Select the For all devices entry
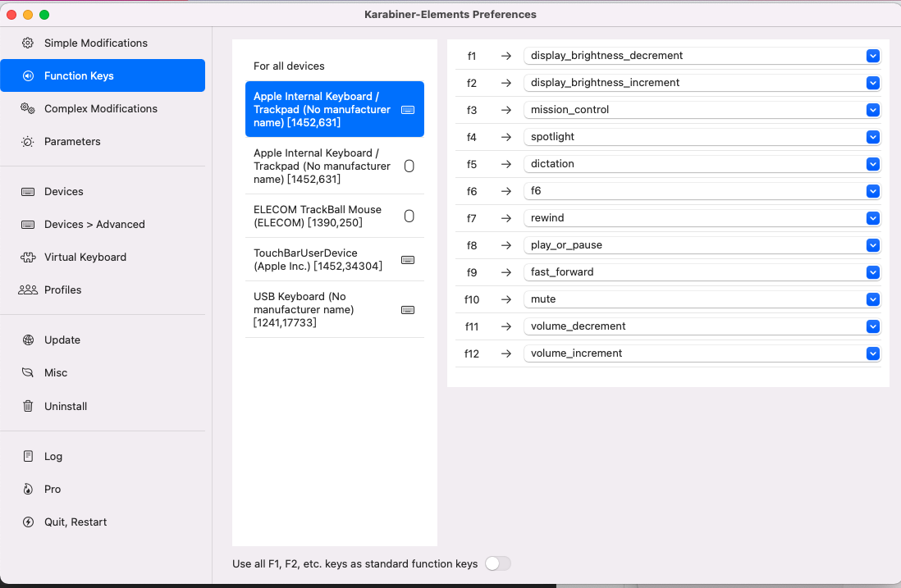The image size is (901, 588). 335,66
